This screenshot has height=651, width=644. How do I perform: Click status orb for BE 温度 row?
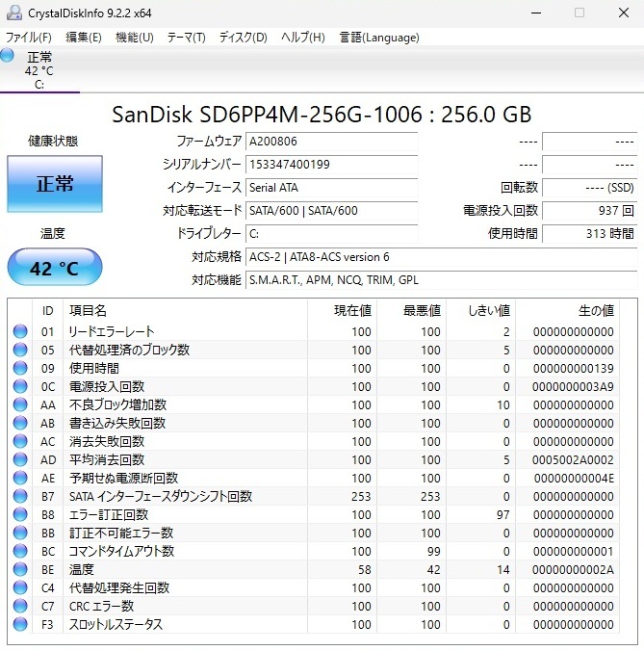tap(20, 569)
